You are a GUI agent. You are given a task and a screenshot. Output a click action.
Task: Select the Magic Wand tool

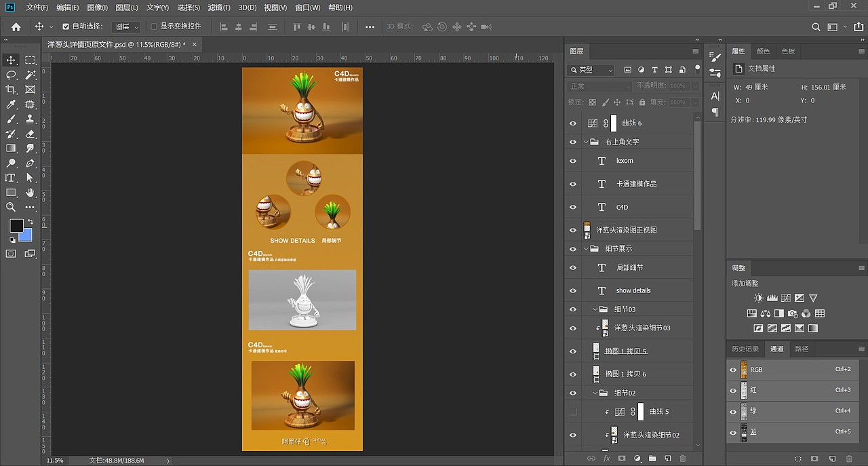coord(31,75)
